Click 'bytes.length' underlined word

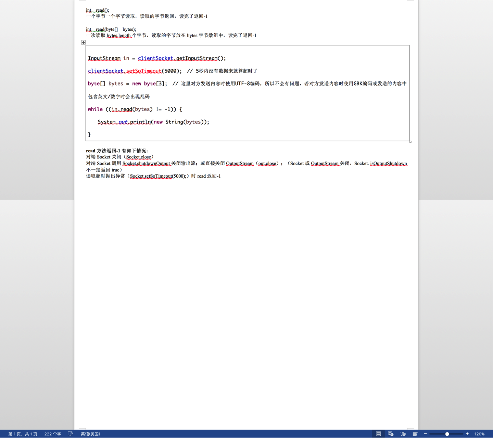tap(119, 36)
